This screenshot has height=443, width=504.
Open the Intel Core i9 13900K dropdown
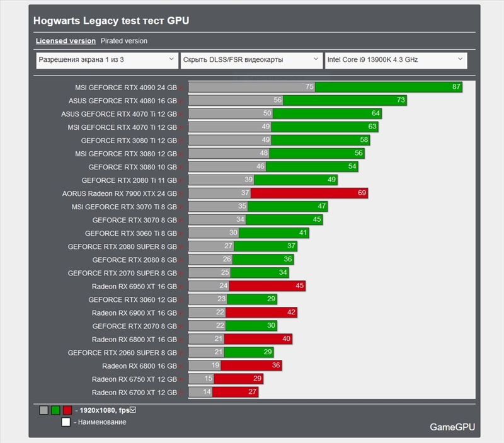click(x=396, y=60)
